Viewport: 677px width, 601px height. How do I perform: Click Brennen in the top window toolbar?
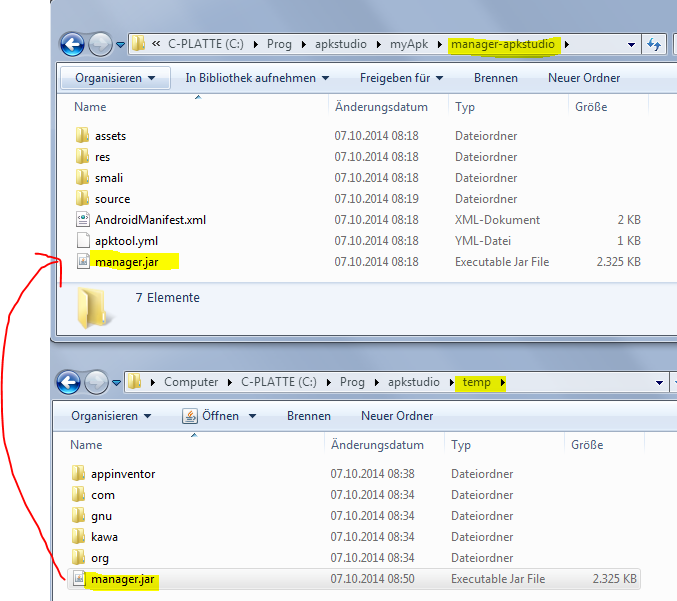click(x=496, y=78)
